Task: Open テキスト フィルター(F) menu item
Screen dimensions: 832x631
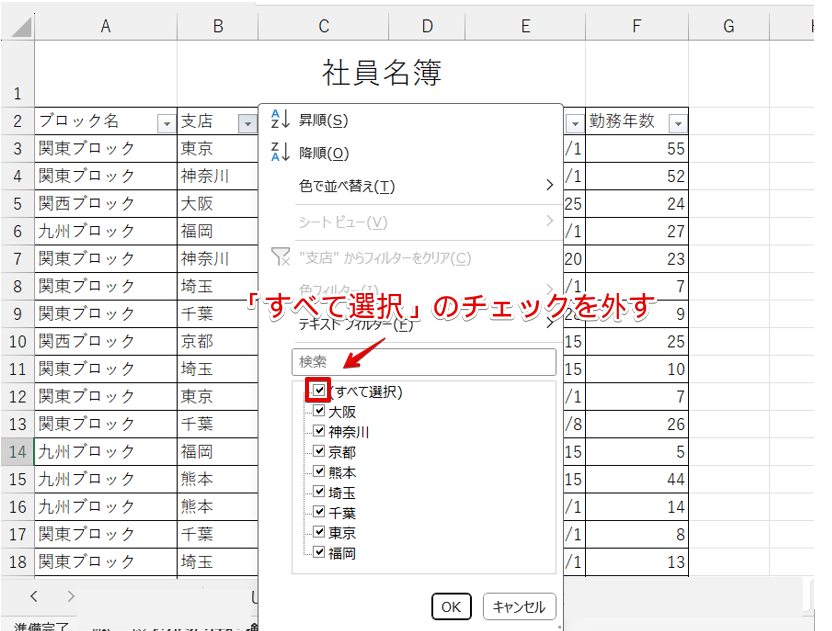Action: pyautogui.click(x=356, y=324)
